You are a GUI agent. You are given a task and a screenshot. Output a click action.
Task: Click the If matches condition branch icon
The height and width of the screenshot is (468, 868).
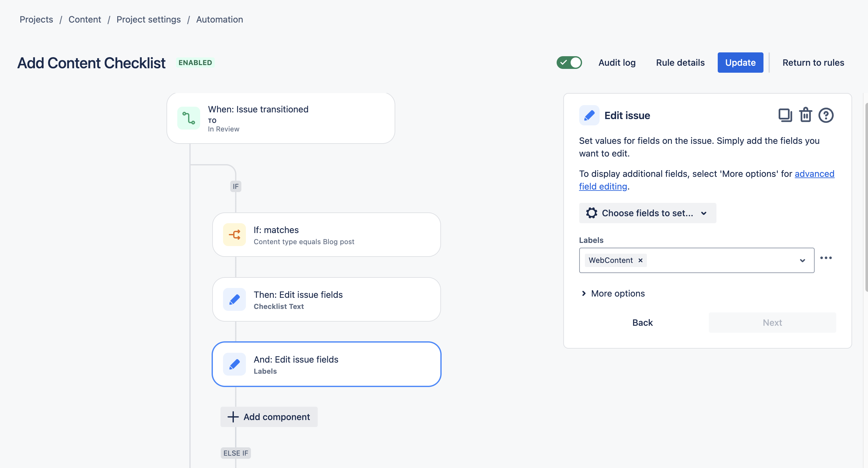pos(234,235)
